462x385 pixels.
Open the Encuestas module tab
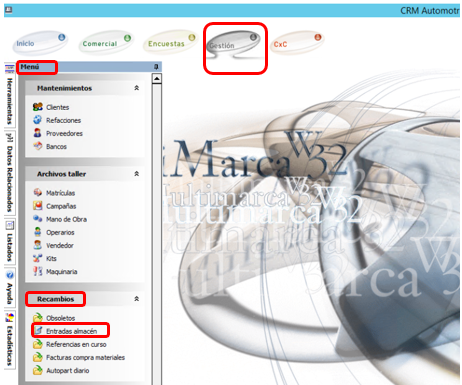170,43
